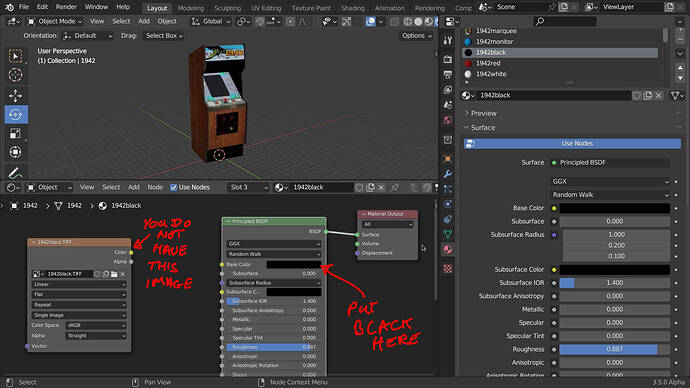Screen dimensions: 690x388
Task: Open the View Layer properties tab
Action: click(448, 90)
